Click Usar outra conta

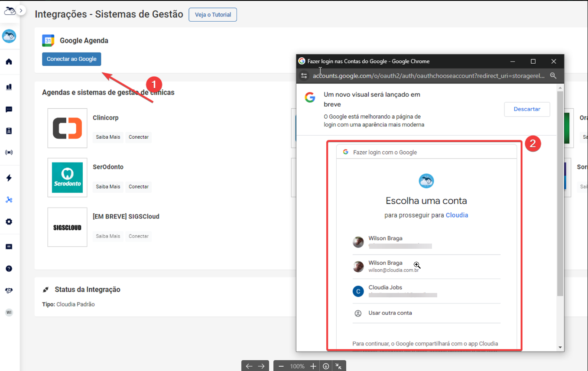tap(426, 313)
